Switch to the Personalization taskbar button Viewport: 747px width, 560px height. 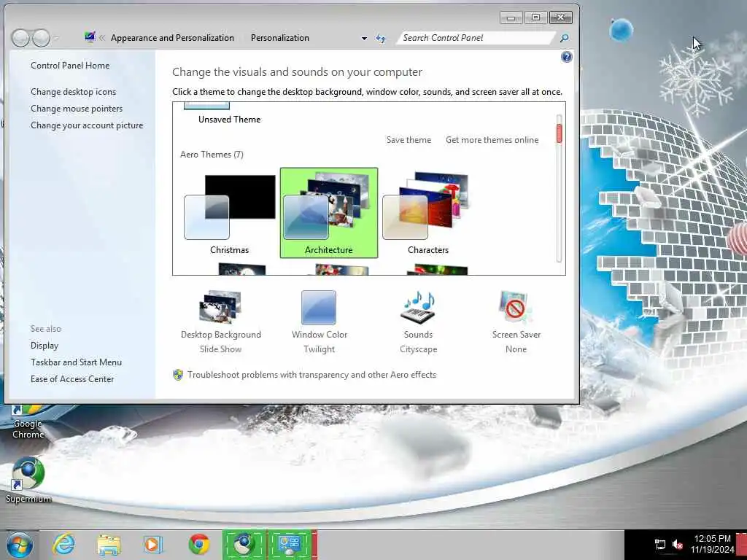pos(290,544)
